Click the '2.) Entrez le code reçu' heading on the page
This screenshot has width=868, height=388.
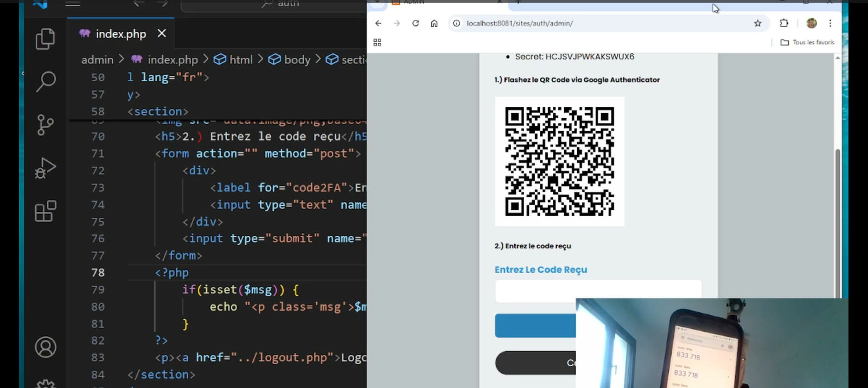[x=533, y=246]
